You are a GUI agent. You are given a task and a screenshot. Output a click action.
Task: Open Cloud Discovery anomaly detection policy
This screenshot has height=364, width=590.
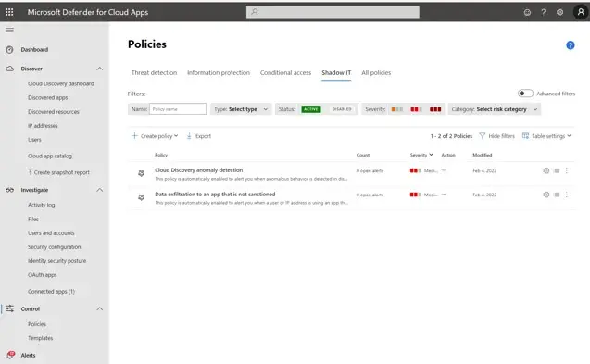[x=198, y=170]
